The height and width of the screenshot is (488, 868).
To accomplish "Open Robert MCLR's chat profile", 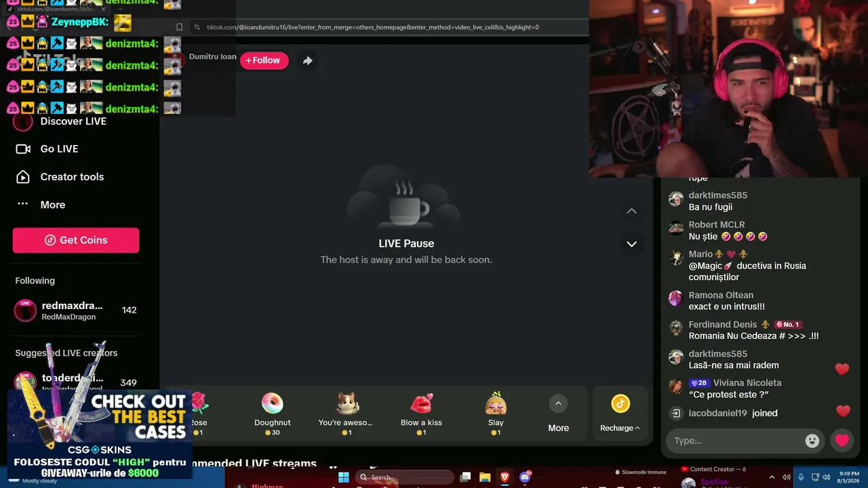I will pos(717,225).
